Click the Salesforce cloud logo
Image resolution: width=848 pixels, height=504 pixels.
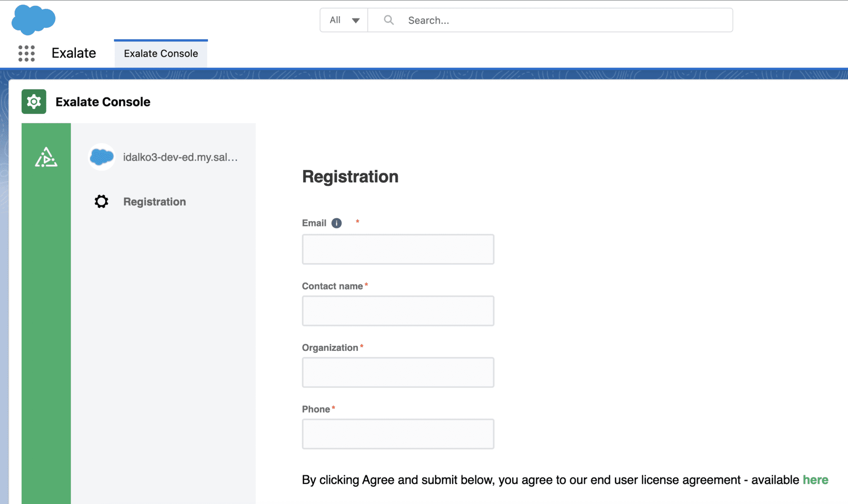(34, 19)
